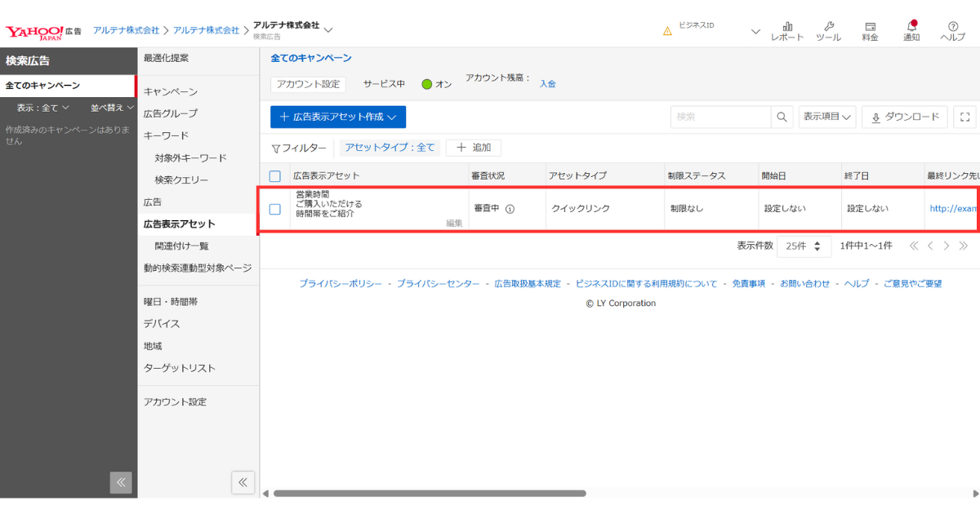Click the 編集 link in 営業時間 row
The width and height of the screenshot is (980, 514).
click(x=454, y=223)
